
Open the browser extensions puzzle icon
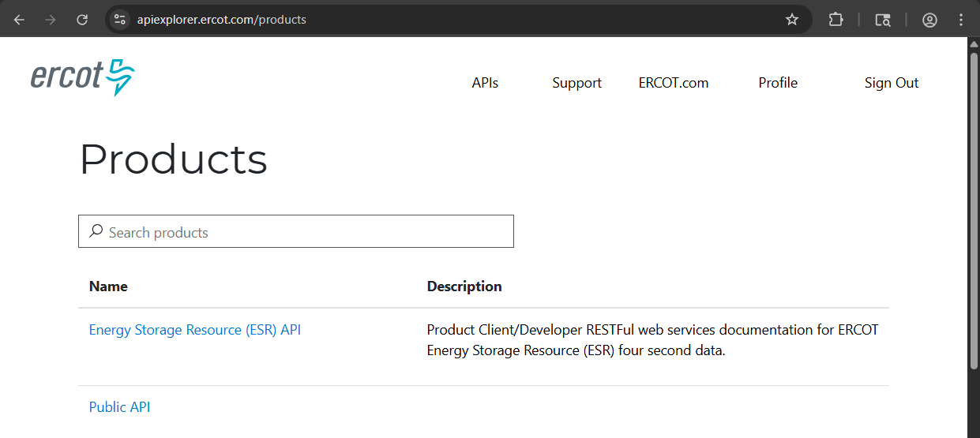pos(835,20)
